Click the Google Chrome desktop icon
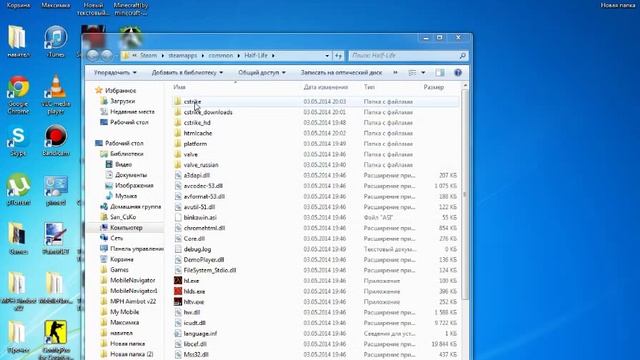Viewport: 640px width, 360px height. (18, 87)
